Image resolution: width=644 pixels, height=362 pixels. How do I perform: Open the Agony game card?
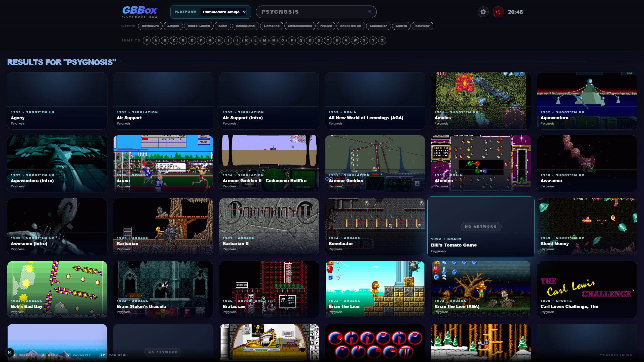tap(57, 101)
